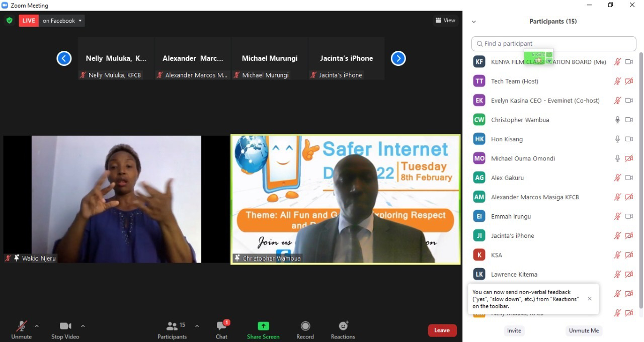
Task: Click the green security shield icon
Action: click(9, 21)
